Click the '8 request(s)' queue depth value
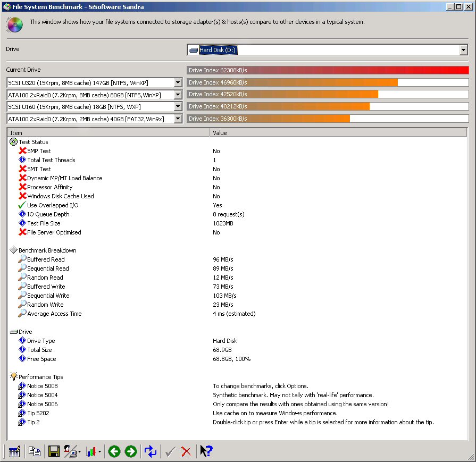Screen dimensions: 476x462 (229, 214)
